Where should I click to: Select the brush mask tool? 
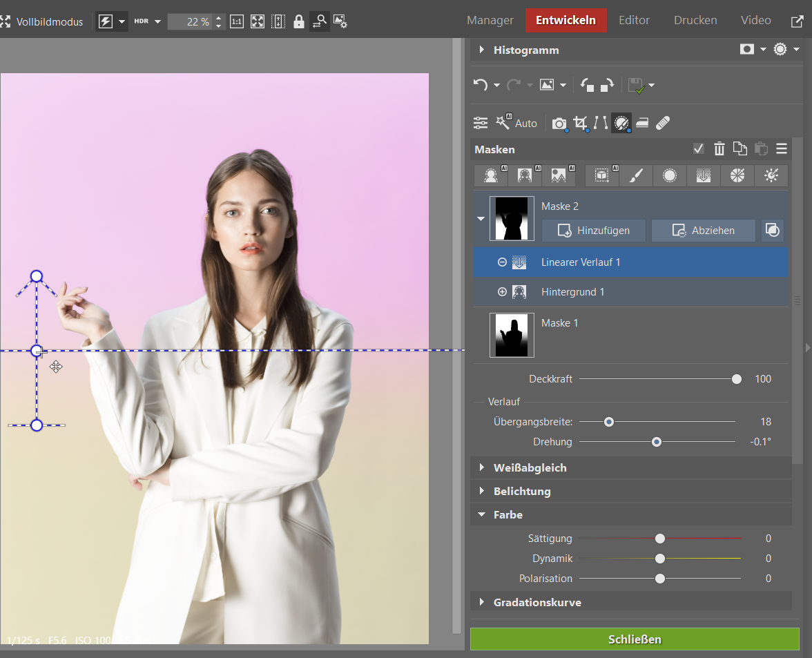pos(635,176)
